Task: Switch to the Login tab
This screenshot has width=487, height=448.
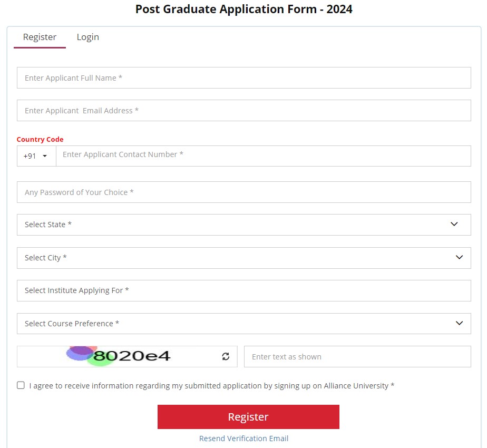Action: coord(87,37)
